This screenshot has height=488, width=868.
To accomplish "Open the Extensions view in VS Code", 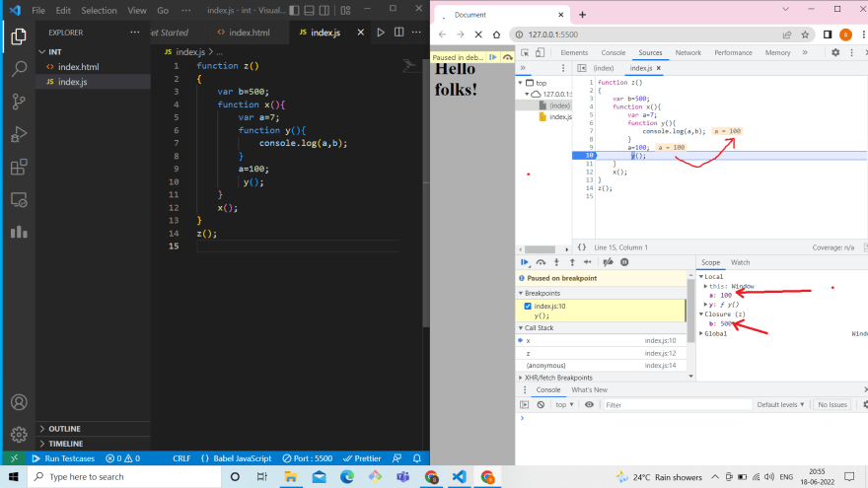I will pos(19,167).
